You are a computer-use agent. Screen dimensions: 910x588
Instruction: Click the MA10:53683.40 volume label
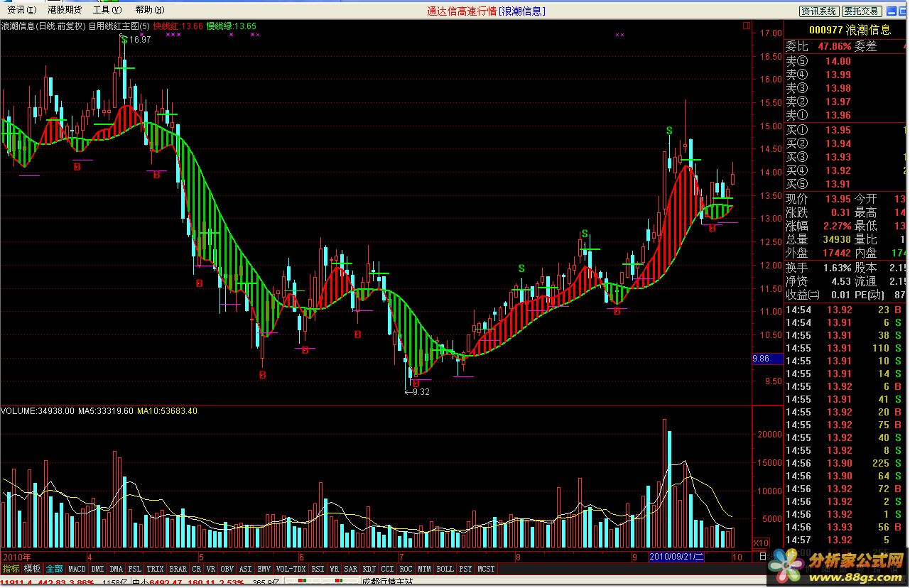pos(168,410)
